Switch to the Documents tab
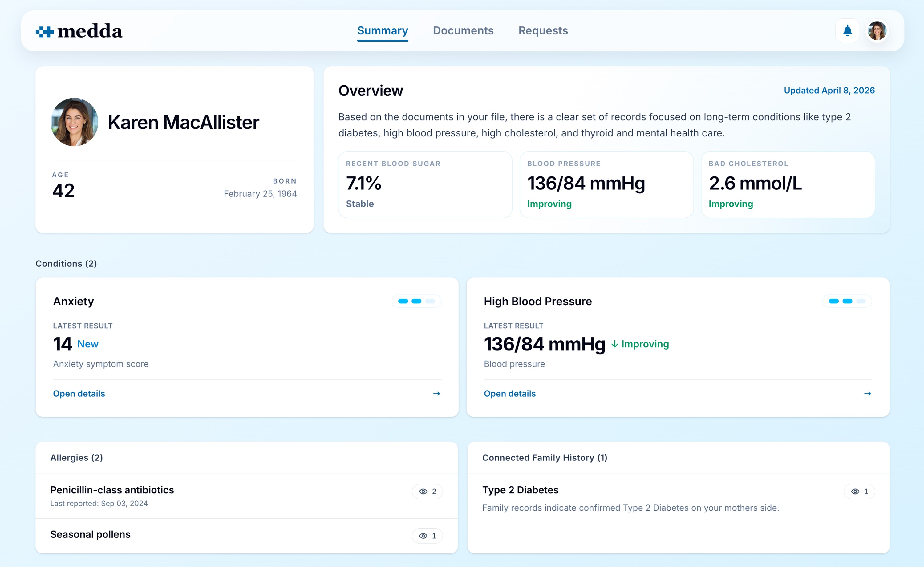Viewport: 924px width, 567px height. (463, 31)
